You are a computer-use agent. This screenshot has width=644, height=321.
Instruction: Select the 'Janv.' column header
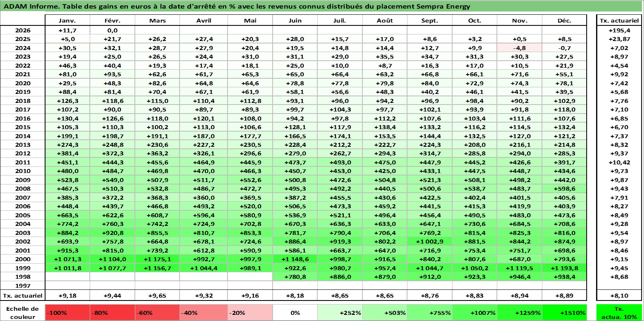67,20
